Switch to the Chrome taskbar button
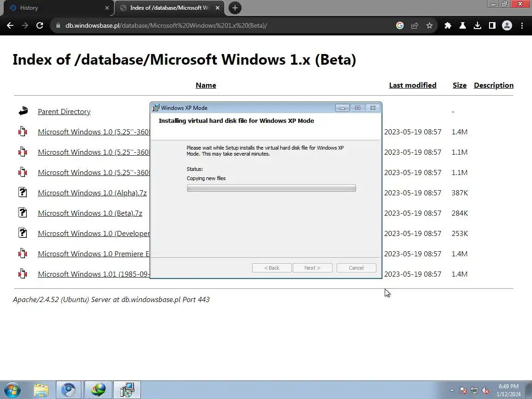532x399 pixels. [x=68, y=390]
